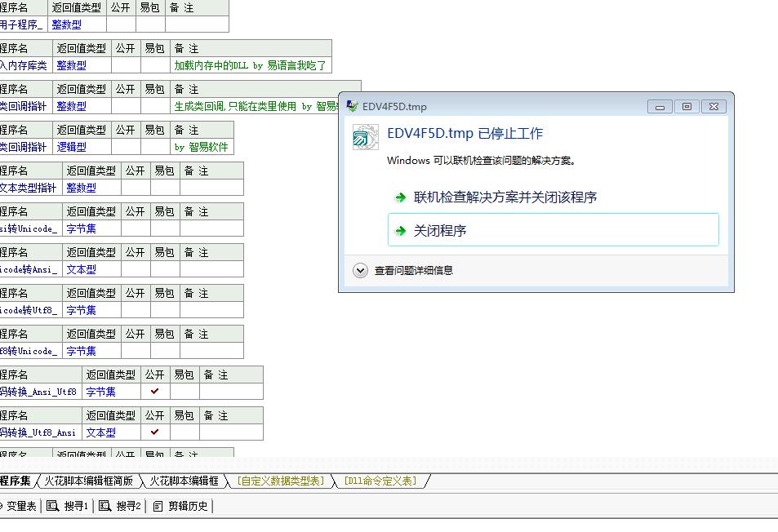The height and width of the screenshot is (532, 778).
Task: Open the [自定义数据类型表] tab
Action: pos(280,481)
